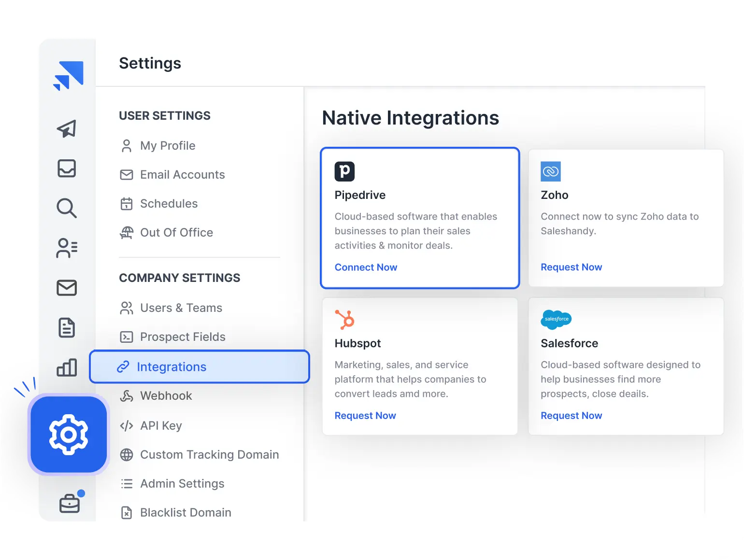Open the Settings gear icon
This screenshot has width=744, height=560.
(68, 434)
